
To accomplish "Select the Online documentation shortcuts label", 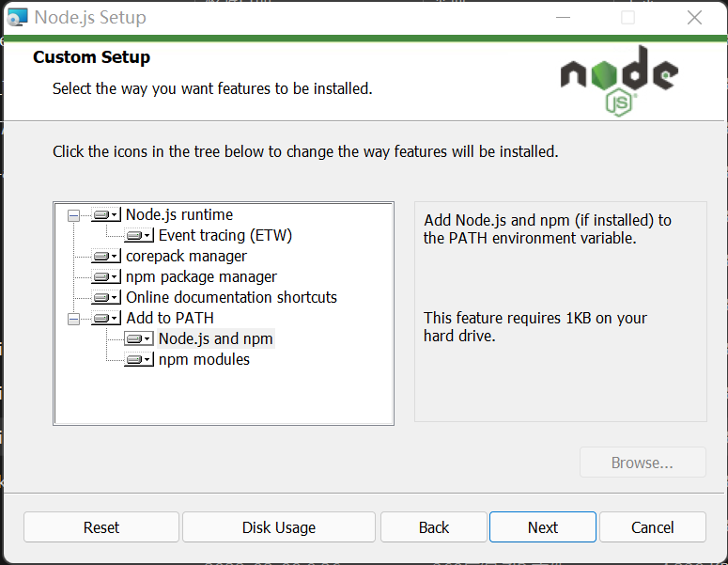I will pyautogui.click(x=231, y=297).
